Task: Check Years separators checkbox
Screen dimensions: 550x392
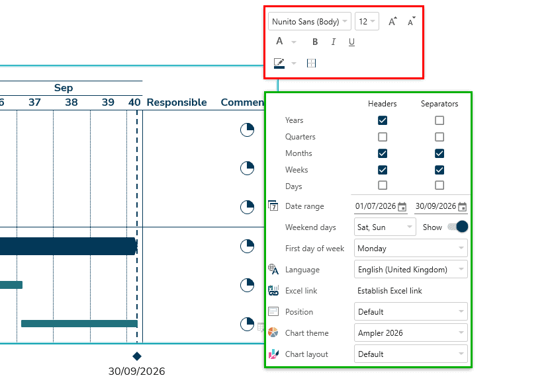Action: (439, 120)
